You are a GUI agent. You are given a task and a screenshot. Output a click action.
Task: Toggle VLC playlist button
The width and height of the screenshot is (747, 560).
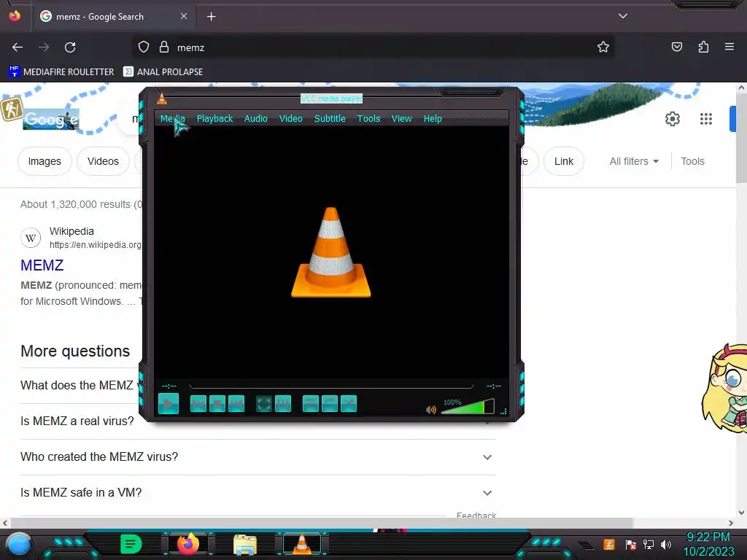[x=311, y=404]
